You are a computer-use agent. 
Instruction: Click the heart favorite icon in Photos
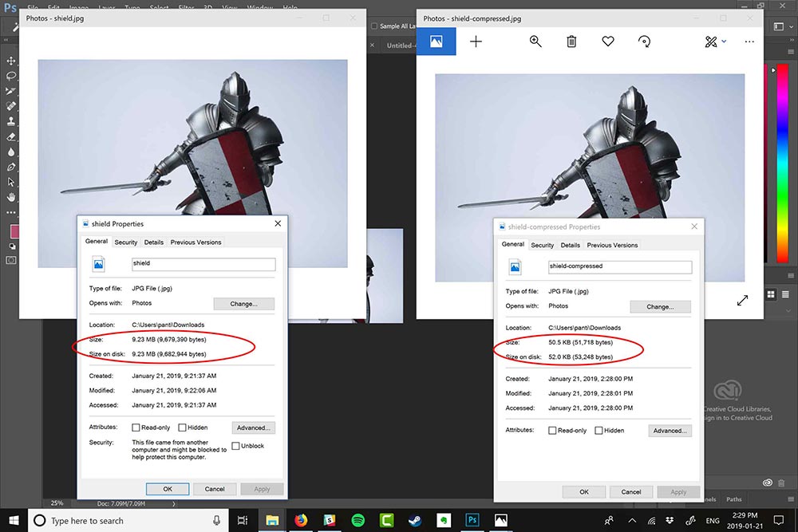(607, 41)
